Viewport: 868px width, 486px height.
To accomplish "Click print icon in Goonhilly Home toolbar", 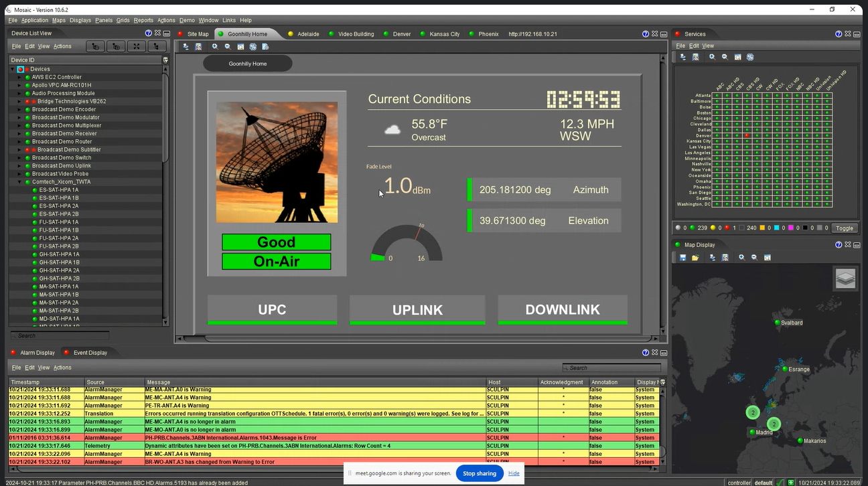I will (186, 47).
